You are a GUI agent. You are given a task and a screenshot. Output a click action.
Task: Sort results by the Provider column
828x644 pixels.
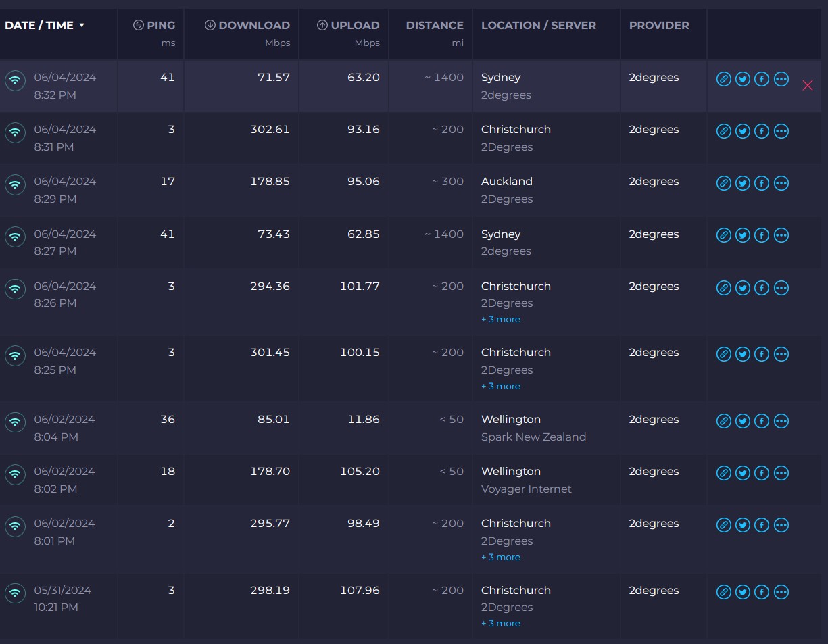click(659, 25)
